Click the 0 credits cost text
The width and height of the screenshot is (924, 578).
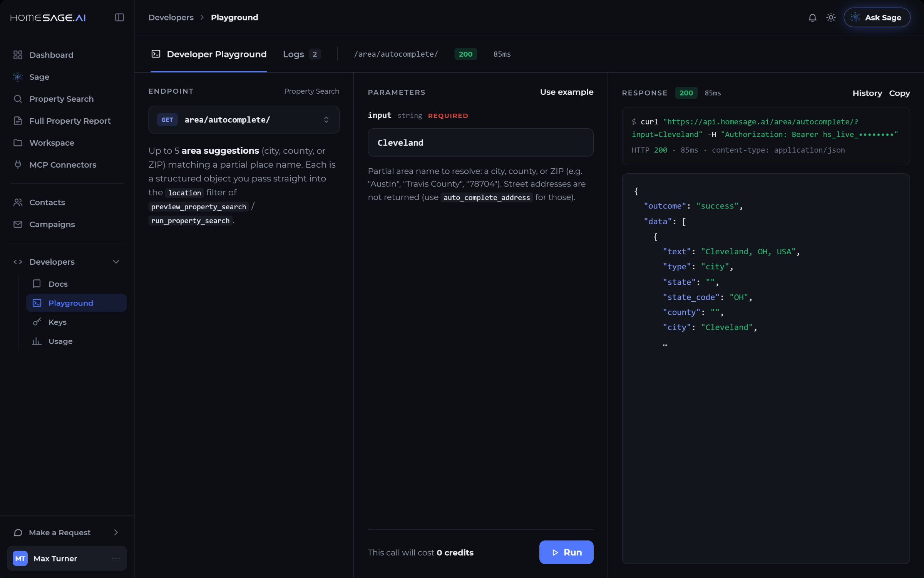(455, 553)
